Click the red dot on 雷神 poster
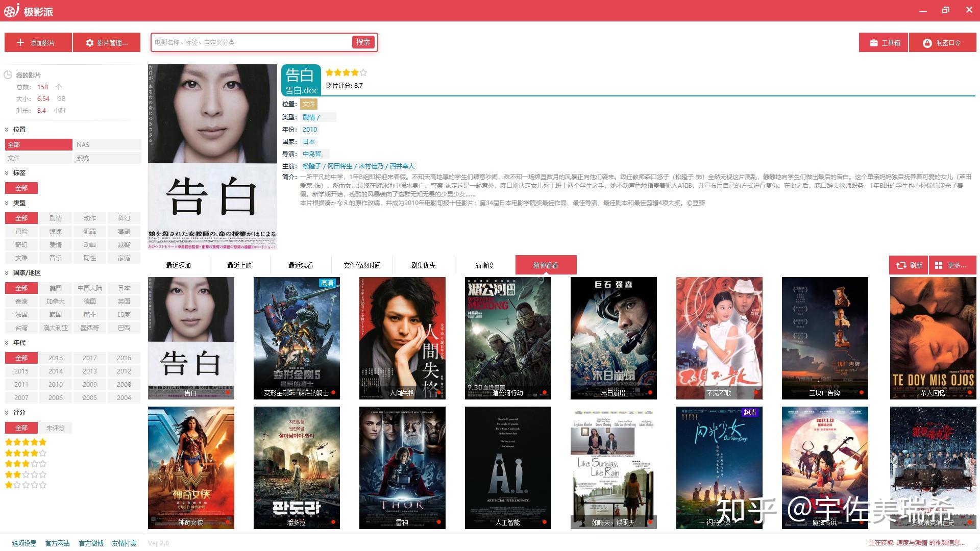 click(439, 522)
